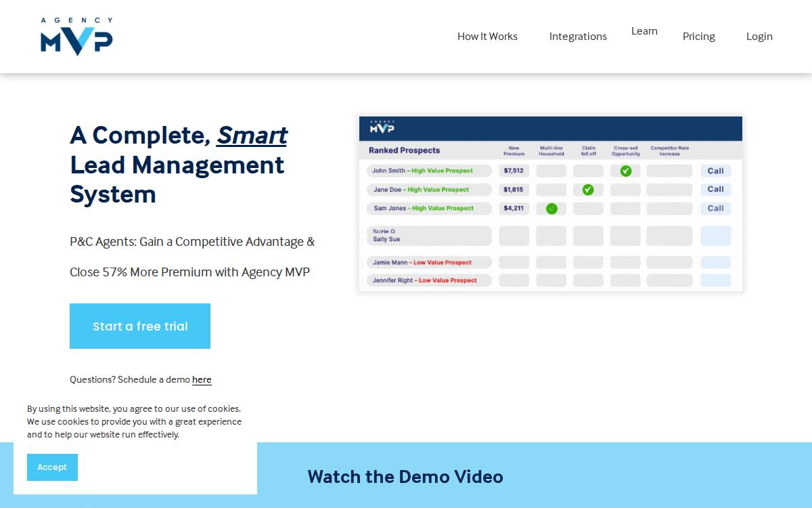Screen dimensions: 812x508
Task: Accept the cookie notice
Action: pos(52,467)
